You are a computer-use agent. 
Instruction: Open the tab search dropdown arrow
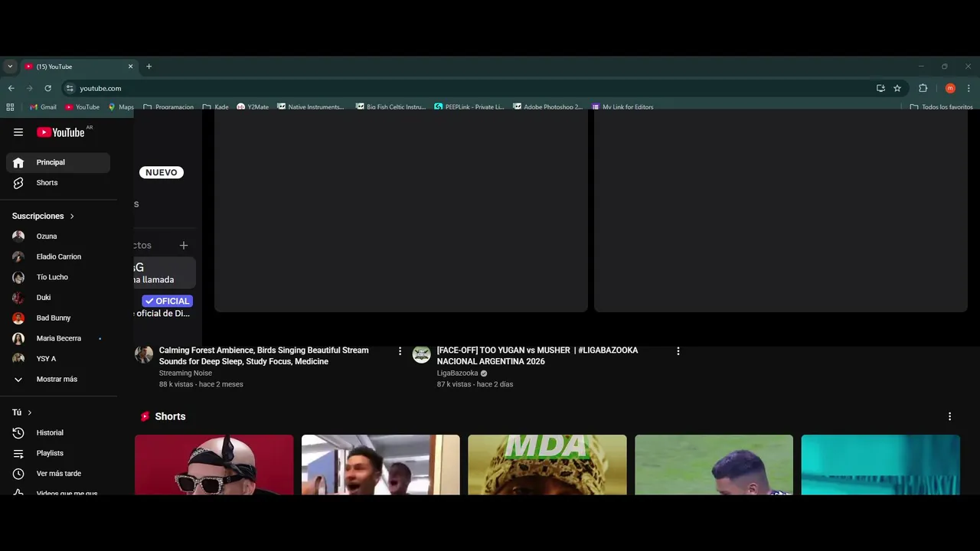tap(10, 67)
